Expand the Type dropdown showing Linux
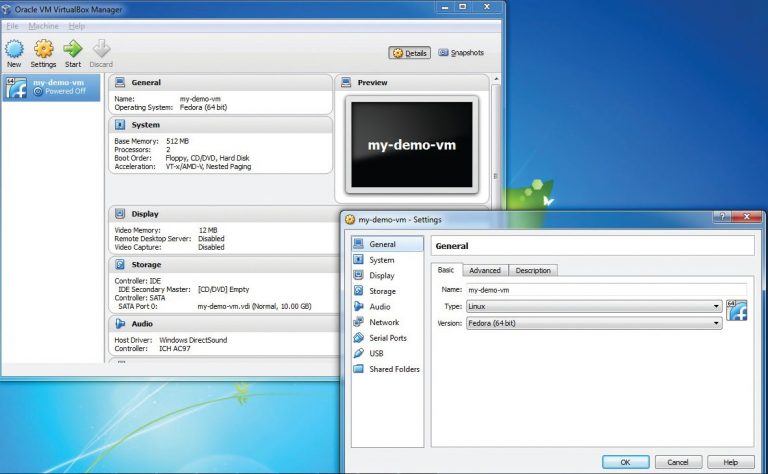 (593, 306)
